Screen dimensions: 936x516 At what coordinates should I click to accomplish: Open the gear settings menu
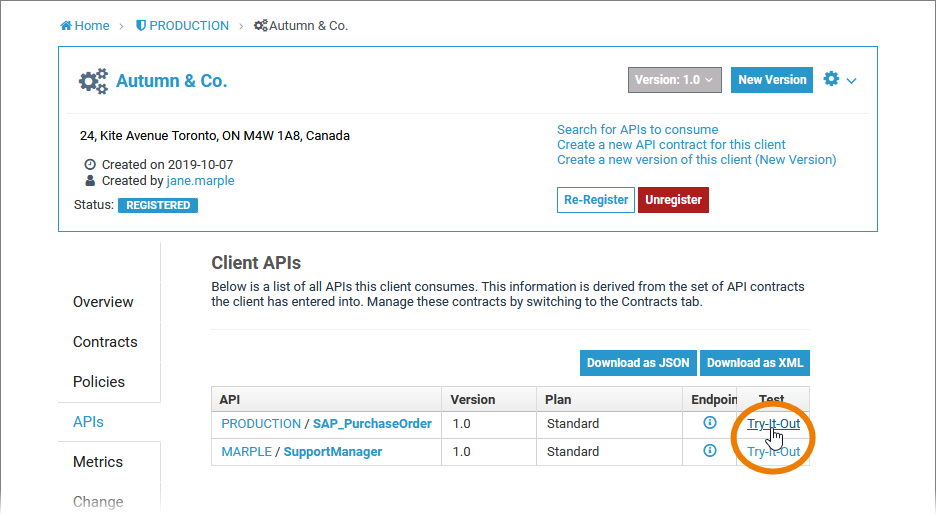[839, 79]
